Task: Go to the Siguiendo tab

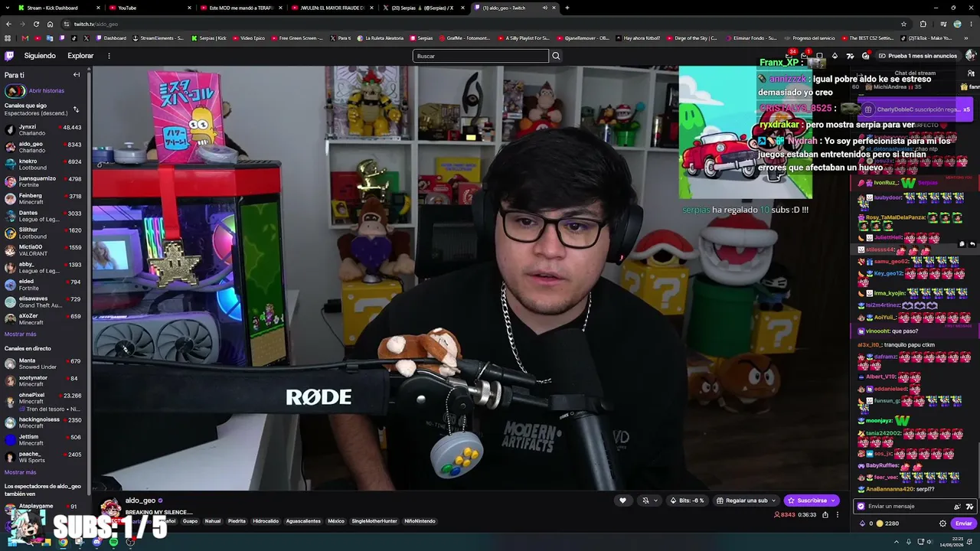Action: point(40,56)
